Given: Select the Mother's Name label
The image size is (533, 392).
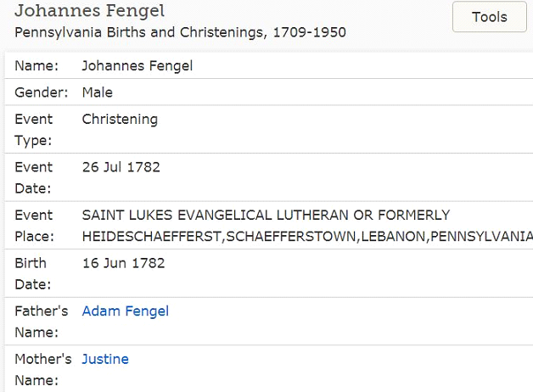Looking at the screenshot, I should pyautogui.click(x=42, y=369).
